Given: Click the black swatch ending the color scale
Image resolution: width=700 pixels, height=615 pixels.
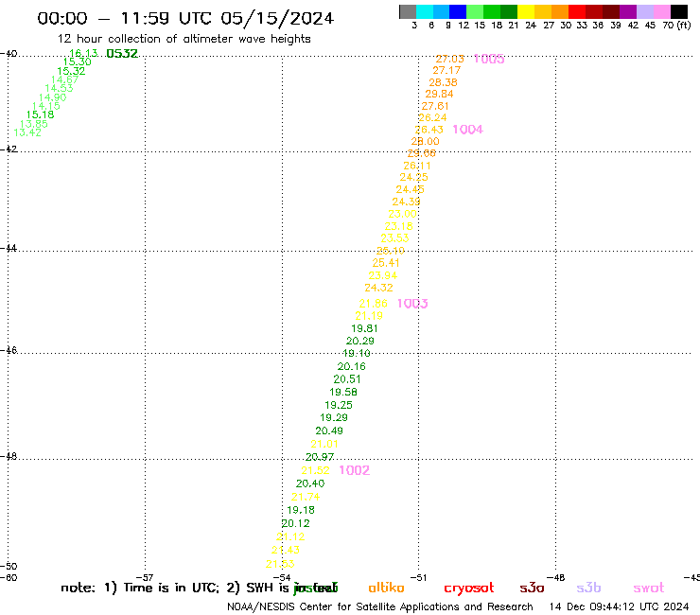Looking at the screenshot, I should 679,11.
